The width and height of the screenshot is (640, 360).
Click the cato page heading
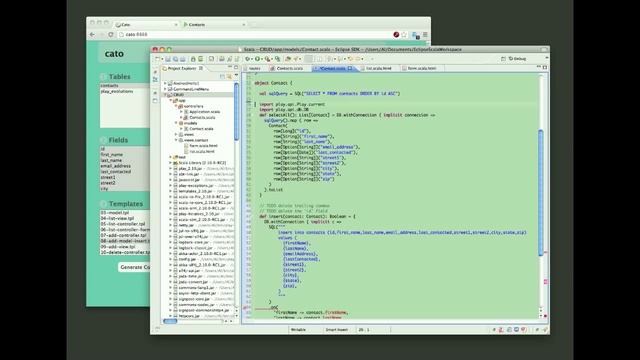(x=114, y=53)
